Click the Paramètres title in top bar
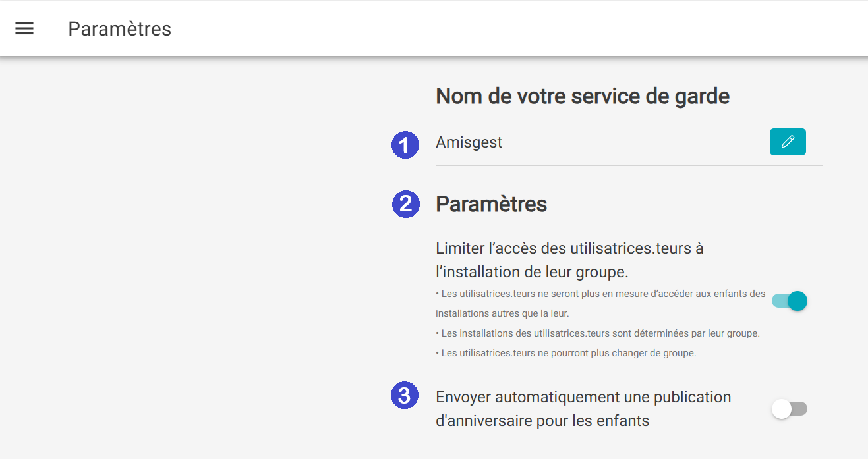868x459 pixels. [119, 29]
